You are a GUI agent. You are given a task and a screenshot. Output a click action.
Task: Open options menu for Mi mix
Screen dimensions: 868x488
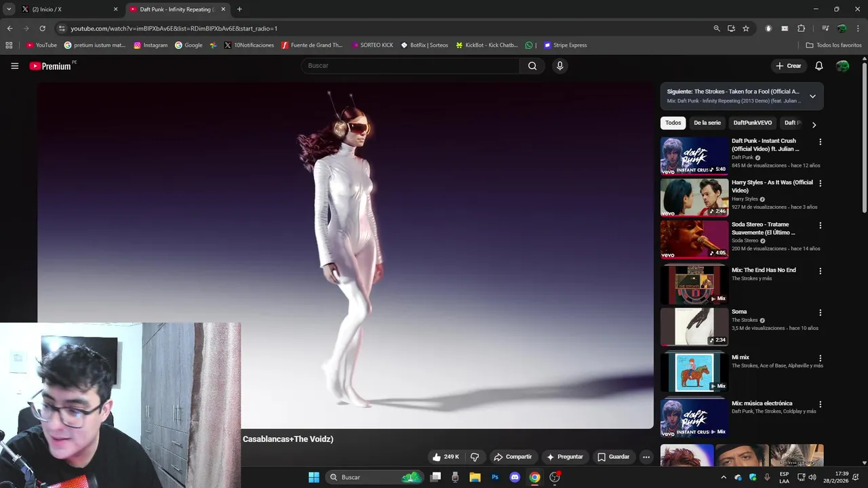[x=820, y=359]
